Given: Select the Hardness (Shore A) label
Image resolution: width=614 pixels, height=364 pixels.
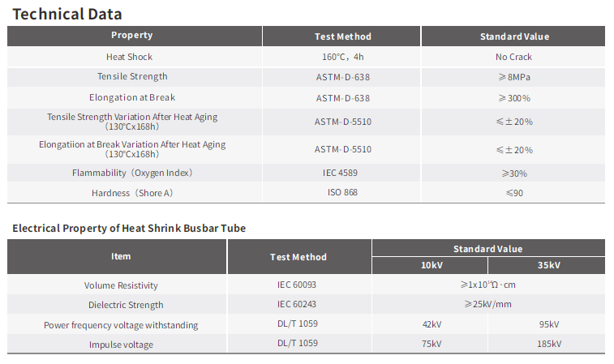Looking at the screenshot, I should coord(132,193).
